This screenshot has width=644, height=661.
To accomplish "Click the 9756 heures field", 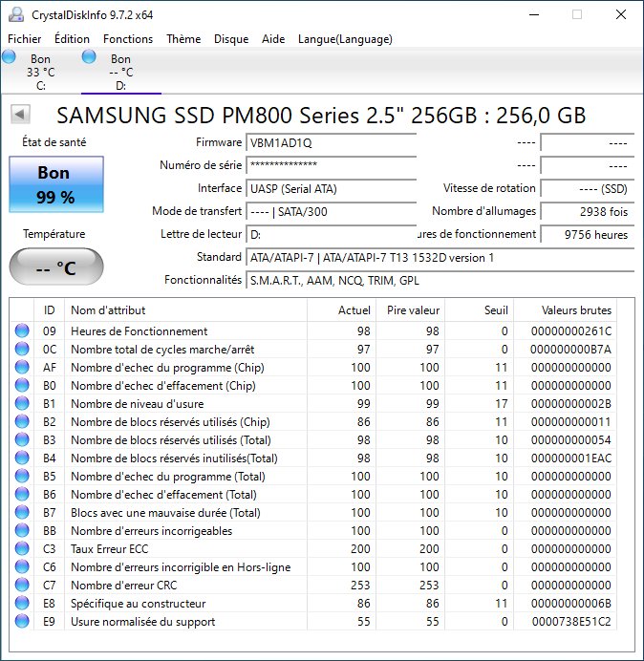I will point(587,234).
